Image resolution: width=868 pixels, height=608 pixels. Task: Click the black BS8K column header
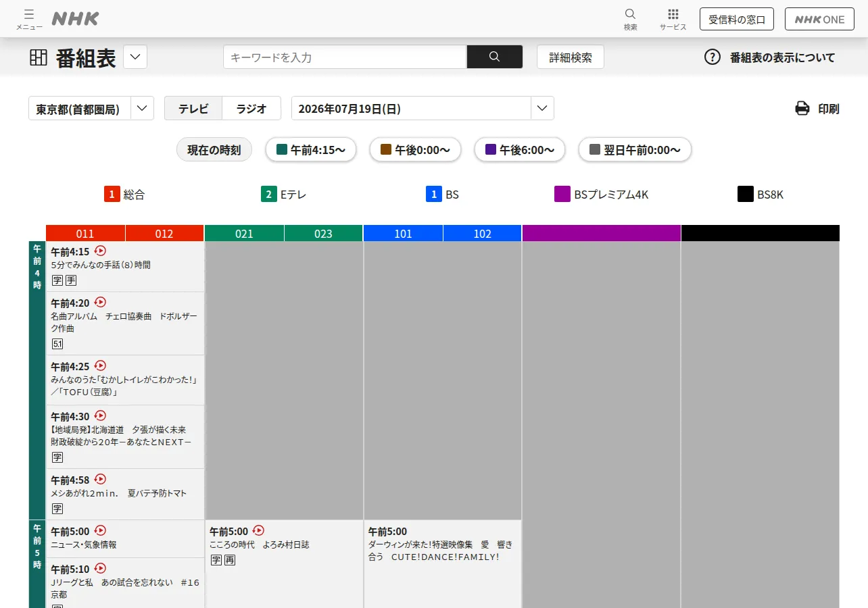[760, 233]
